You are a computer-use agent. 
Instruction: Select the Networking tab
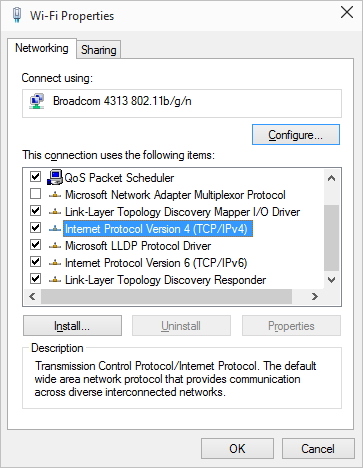42,48
